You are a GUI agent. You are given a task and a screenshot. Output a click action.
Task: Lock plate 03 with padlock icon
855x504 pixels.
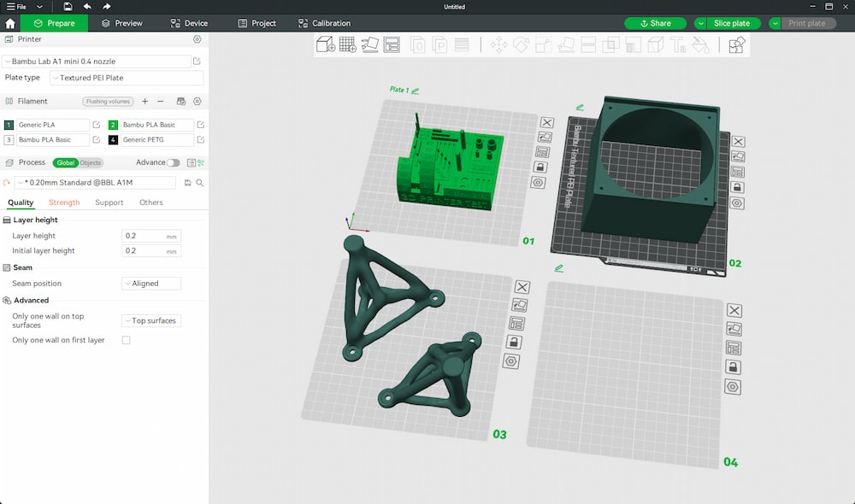(x=514, y=342)
